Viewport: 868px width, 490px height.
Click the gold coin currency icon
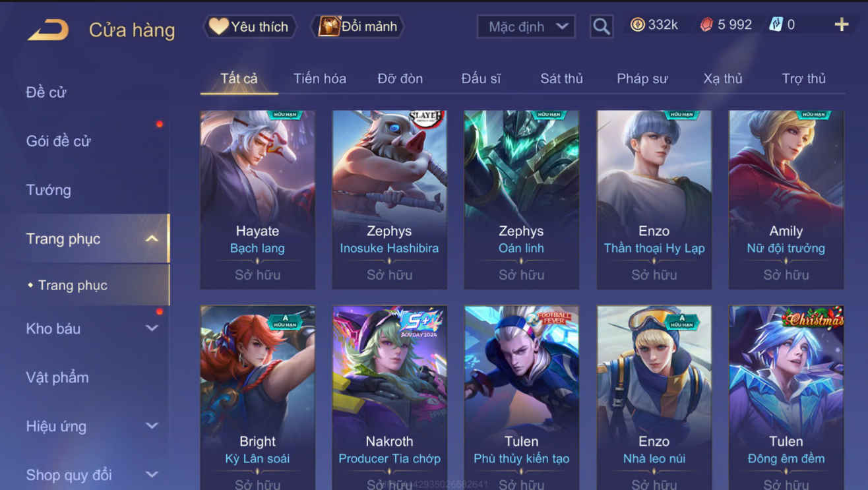click(638, 25)
